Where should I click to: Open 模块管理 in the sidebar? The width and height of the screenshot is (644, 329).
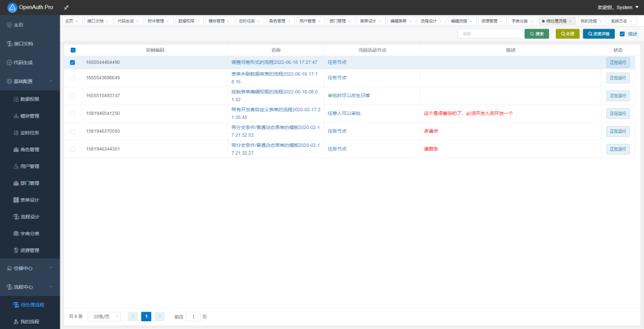click(30, 116)
